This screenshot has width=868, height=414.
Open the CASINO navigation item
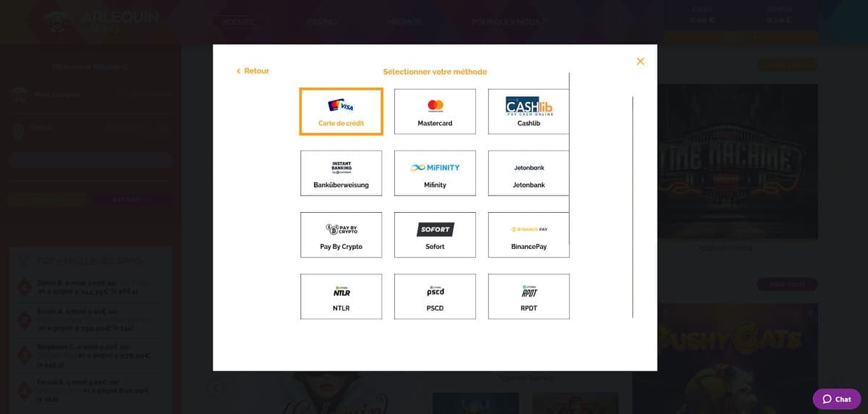(322, 22)
